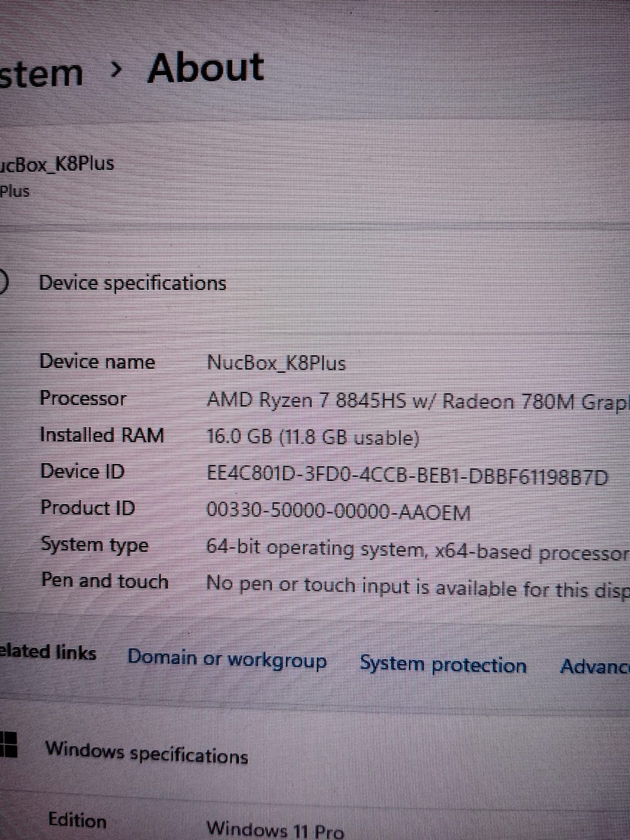The width and height of the screenshot is (630, 840).
Task: Select the Device specifications header
Action: point(133,283)
